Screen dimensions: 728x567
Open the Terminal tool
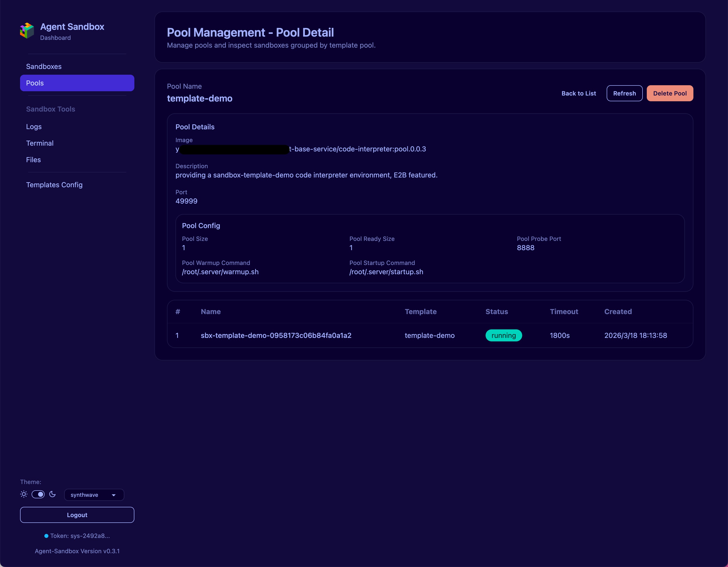point(40,143)
